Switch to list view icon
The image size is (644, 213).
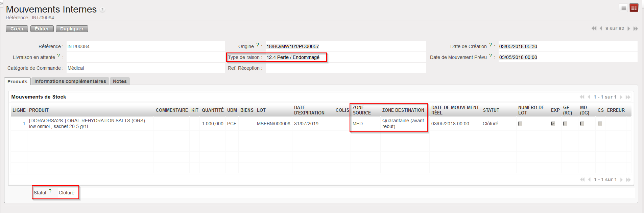click(623, 8)
